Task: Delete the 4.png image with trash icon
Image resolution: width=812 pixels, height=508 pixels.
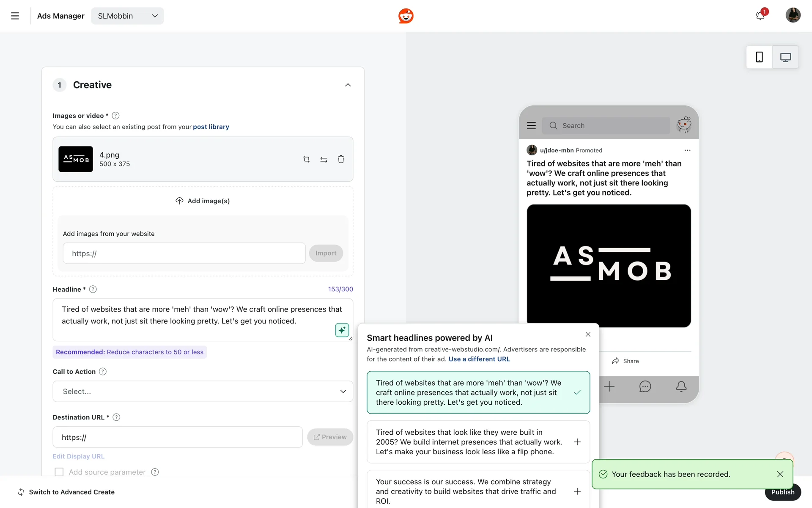Action: (x=341, y=159)
